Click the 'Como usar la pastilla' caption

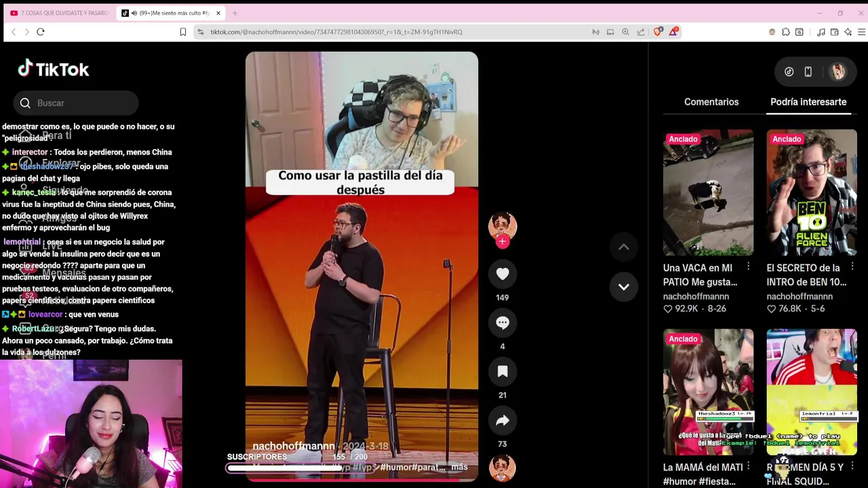360,182
